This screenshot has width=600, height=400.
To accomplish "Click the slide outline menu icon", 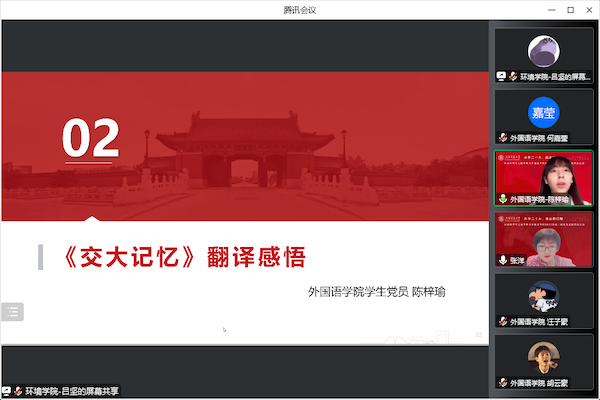I will (x=13, y=312).
